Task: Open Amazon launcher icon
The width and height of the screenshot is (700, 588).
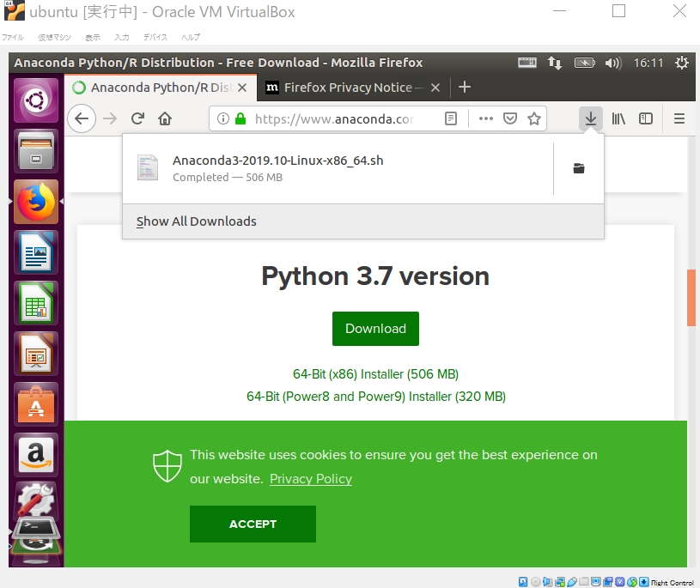Action: [36, 456]
